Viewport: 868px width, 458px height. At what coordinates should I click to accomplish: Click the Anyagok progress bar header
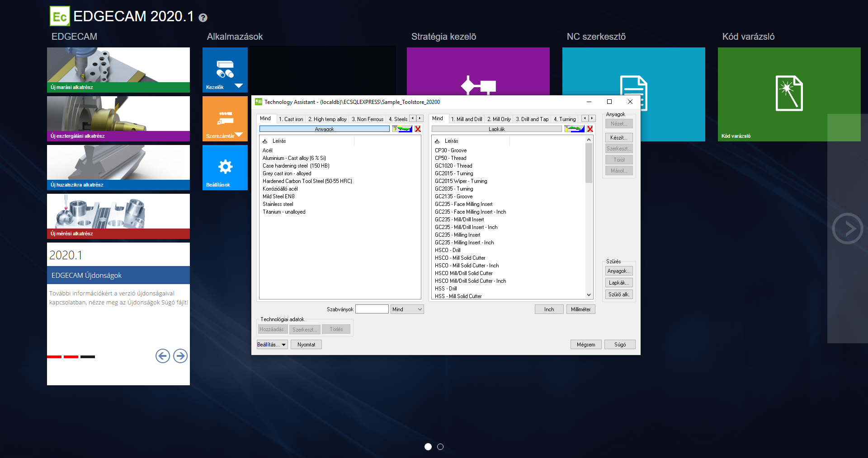tap(325, 129)
